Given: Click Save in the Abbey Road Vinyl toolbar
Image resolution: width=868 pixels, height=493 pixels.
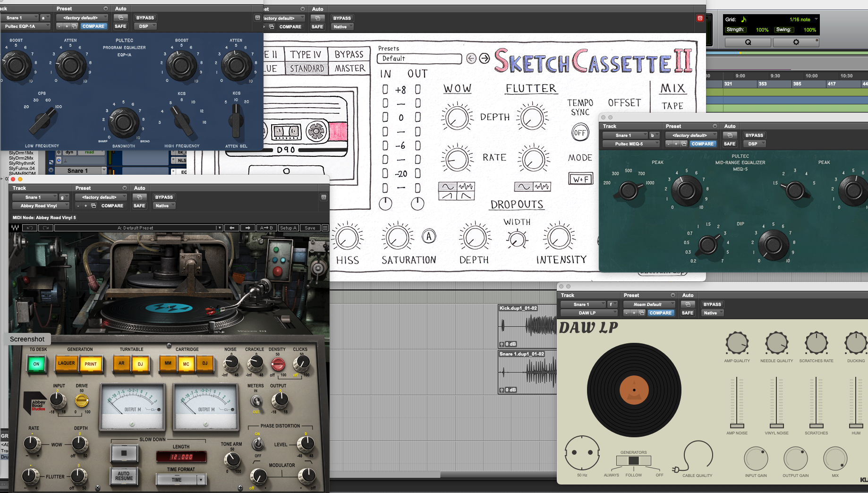Looking at the screenshot, I should (310, 228).
